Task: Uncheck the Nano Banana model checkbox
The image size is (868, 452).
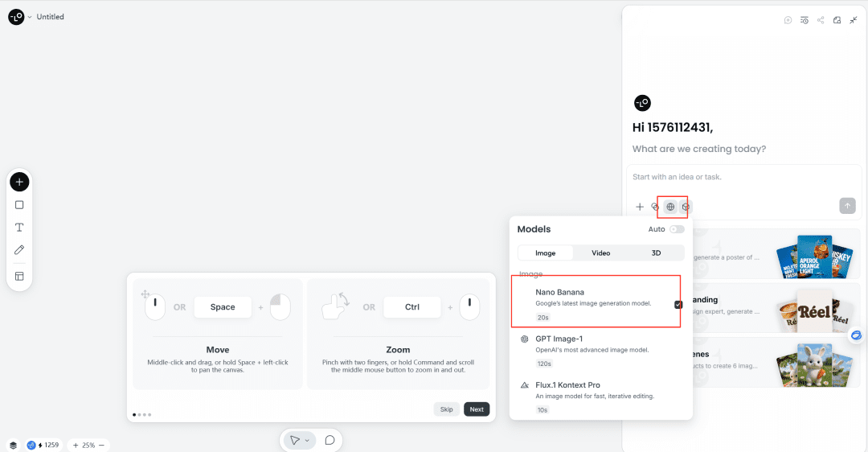Action: [678, 305]
